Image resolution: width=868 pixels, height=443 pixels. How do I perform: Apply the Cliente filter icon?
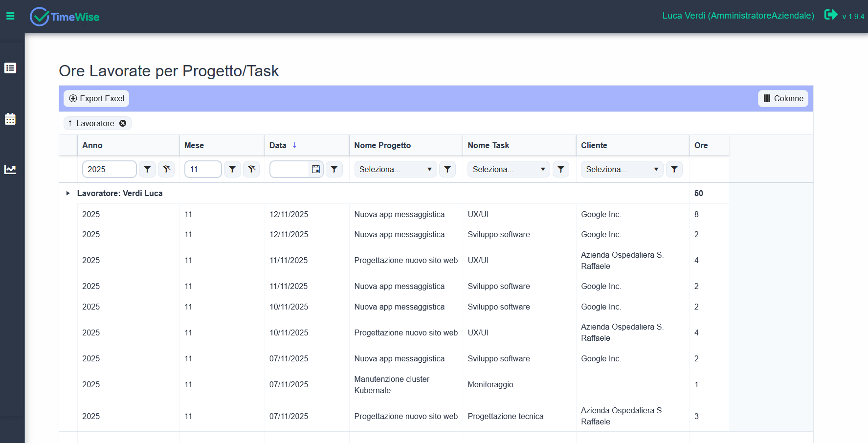(x=674, y=169)
